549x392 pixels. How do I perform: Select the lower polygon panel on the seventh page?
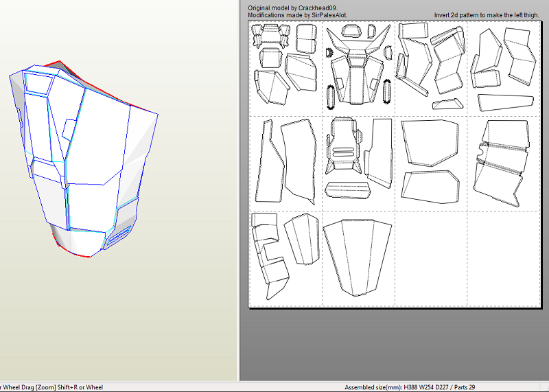coord(430,187)
